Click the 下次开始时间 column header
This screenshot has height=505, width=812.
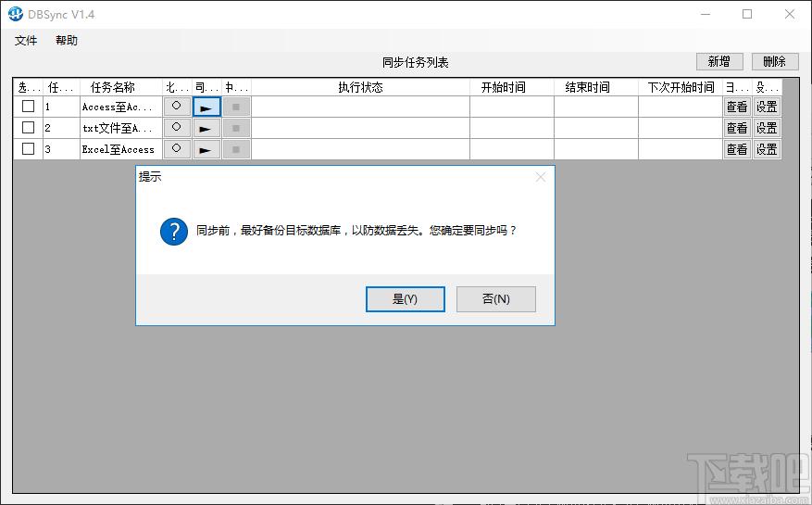pyautogui.click(x=681, y=87)
